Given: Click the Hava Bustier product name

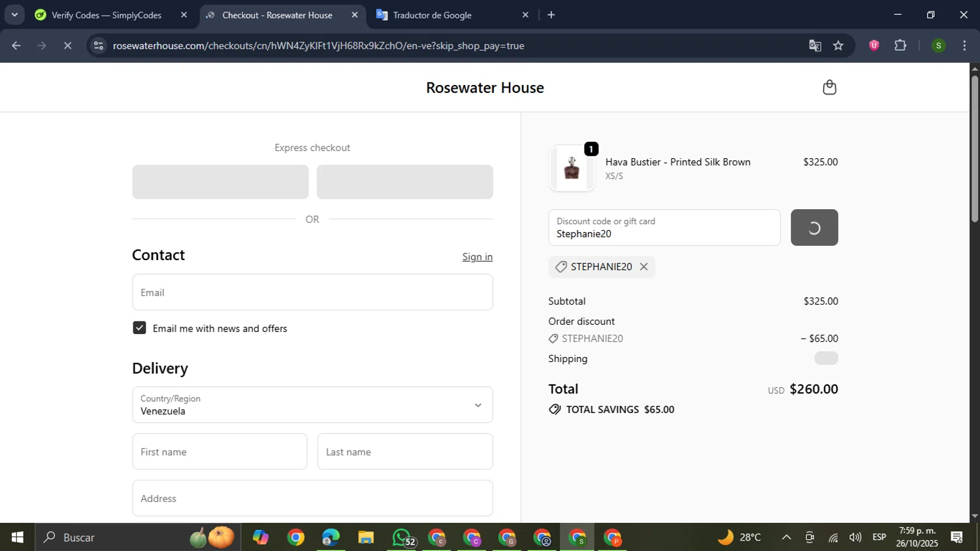Looking at the screenshot, I should [678, 162].
